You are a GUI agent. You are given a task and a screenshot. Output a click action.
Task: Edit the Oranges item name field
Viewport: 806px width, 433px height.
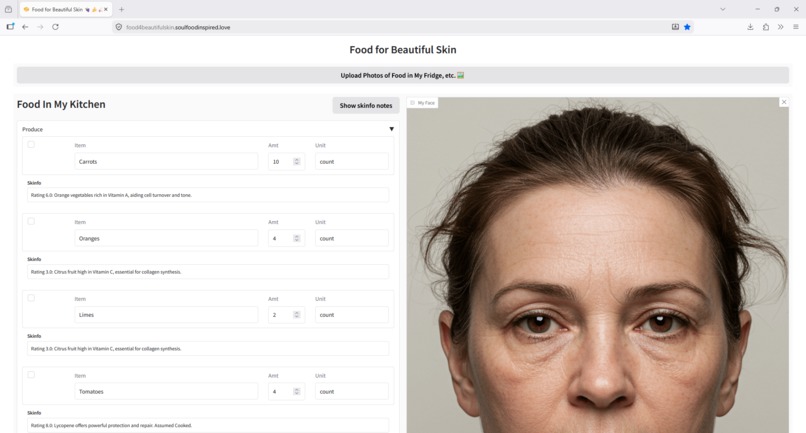(166, 238)
